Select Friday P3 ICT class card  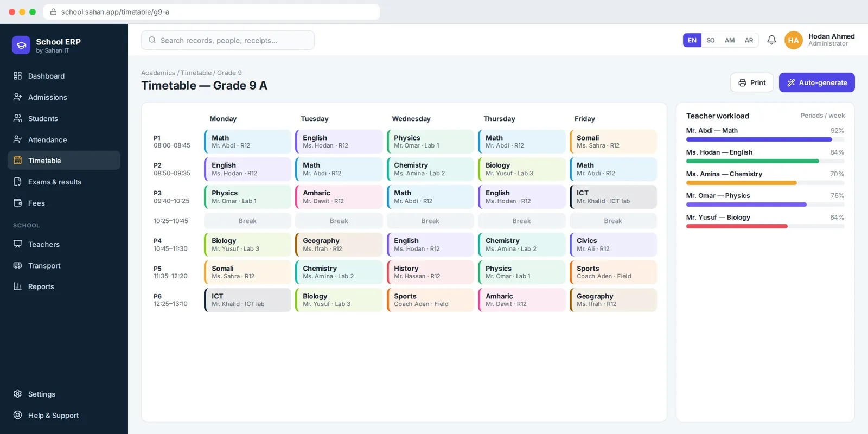613,196
